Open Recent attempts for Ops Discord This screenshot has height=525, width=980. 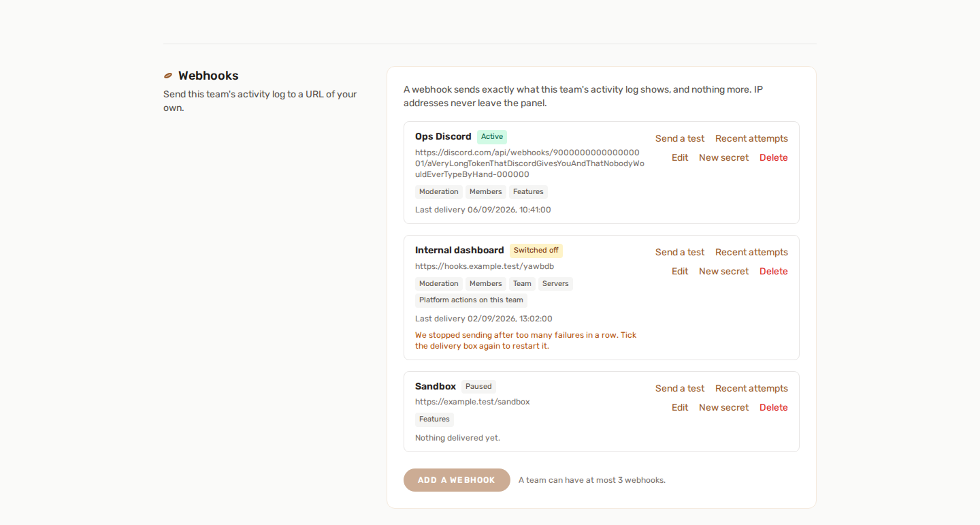click(751, 138)
